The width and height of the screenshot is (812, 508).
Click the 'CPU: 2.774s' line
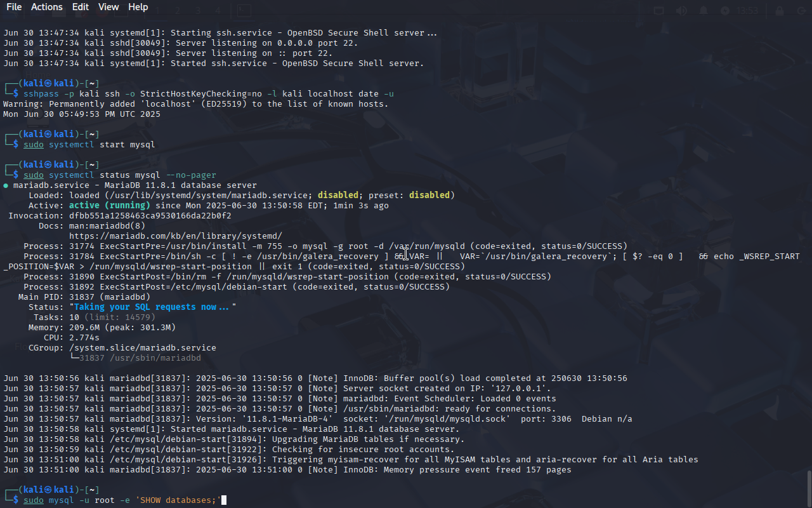(x=72, y=338)
